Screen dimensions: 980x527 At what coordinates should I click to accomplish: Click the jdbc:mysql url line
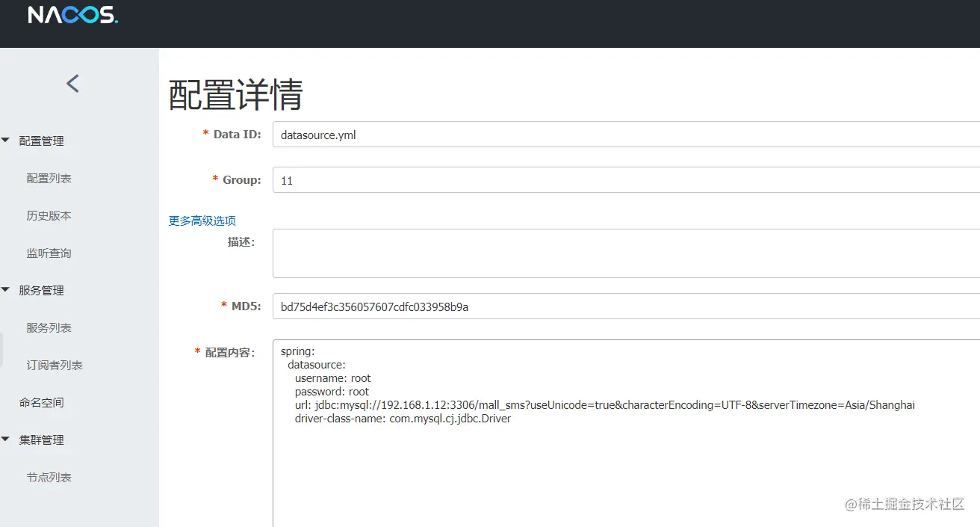pos(605,405)
